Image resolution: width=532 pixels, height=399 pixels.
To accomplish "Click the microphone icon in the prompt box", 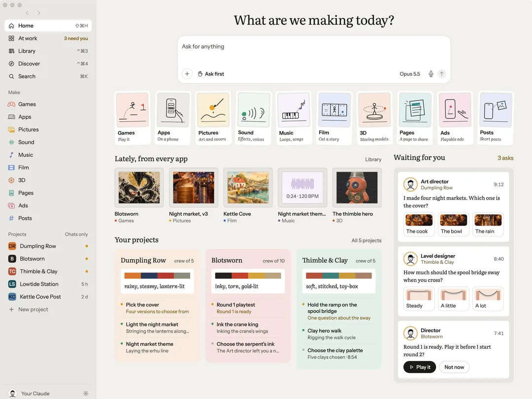I will pyautogui.click(x=431, y=73).
